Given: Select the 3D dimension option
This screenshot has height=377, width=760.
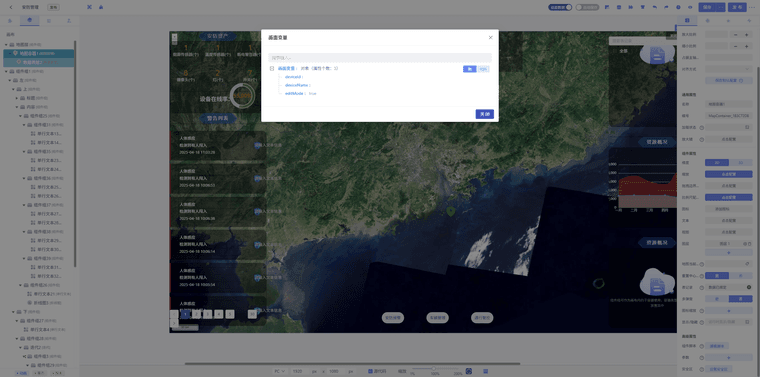Looking at the screenshot, I should point(741,162).
